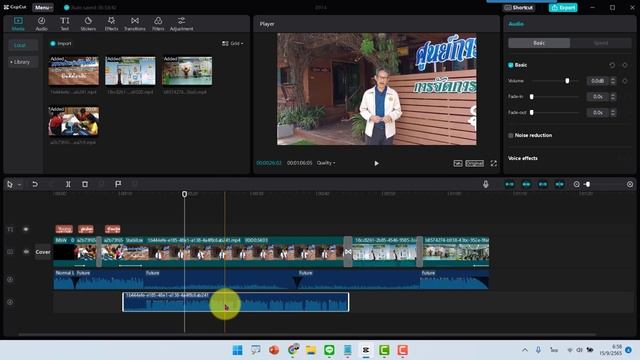Screen dimensions: 640x360
Task: Select the selected audio clip on bottom track
Action: pos(236,302)
